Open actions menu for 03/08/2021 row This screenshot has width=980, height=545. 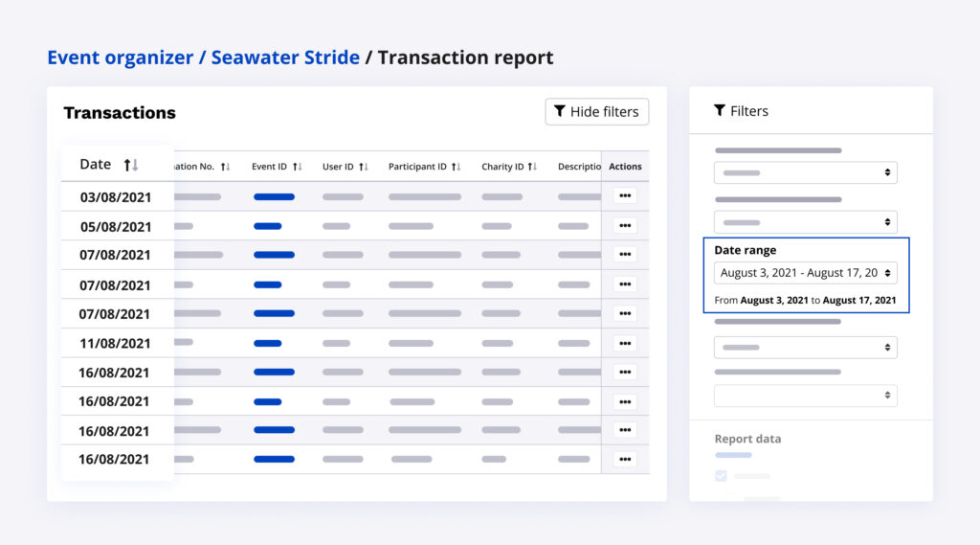pyautogui.click(x=625, y=196)
